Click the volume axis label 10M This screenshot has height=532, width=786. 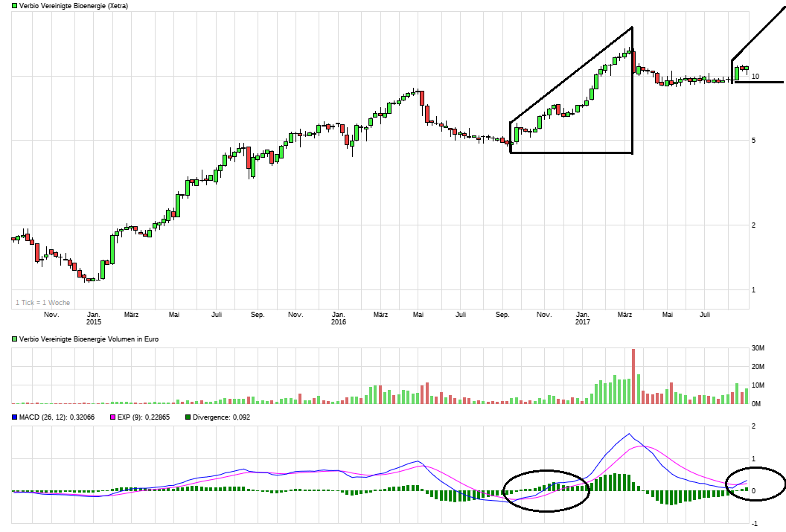click(758, 385)
